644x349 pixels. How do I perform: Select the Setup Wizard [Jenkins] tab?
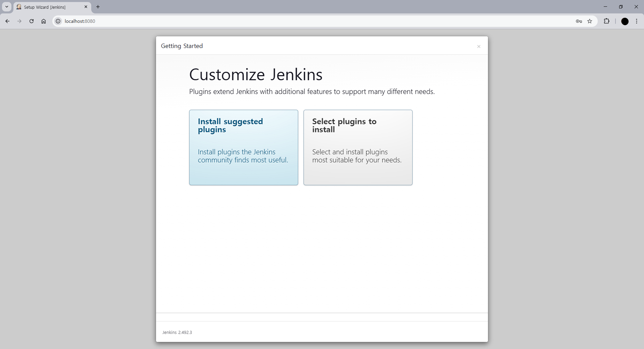coord(52,7)
